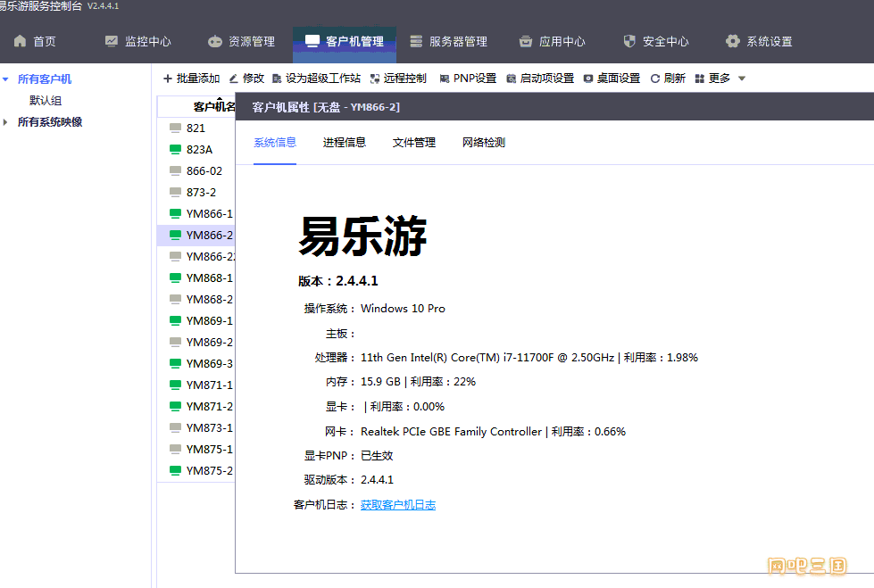Click the shield icon for 安全中心
The width and height of the screenshot is (874, 588).
click(629, 41)
